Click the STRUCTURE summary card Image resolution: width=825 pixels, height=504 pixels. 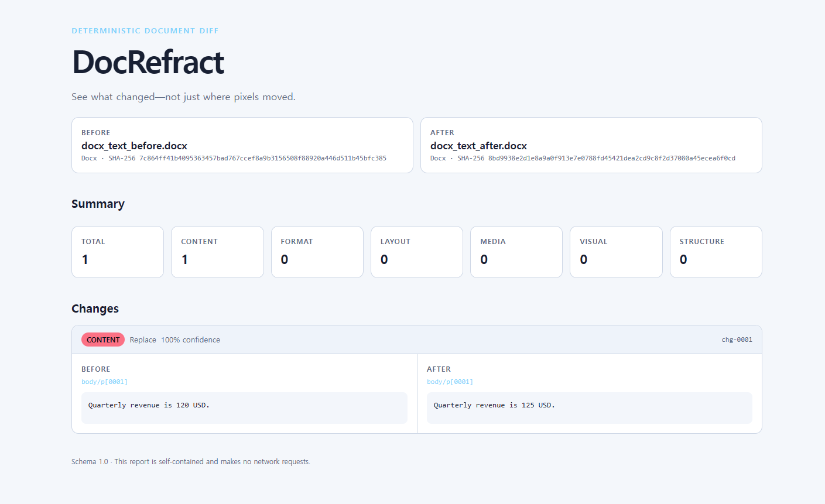pos(716,252)
